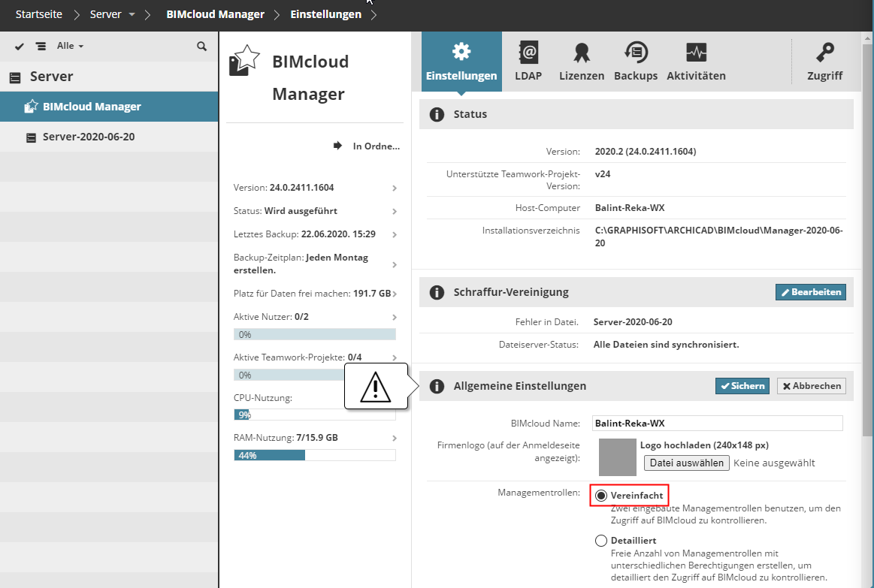Viewport: 874px width, 588px height.
Task: Go to Startseite in the breadcrumb
Action: click(x=39, y=14)
